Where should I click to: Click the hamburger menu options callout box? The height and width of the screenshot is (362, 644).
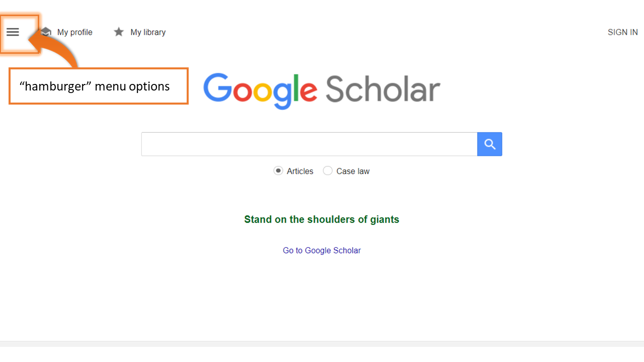tap(99, 86)
